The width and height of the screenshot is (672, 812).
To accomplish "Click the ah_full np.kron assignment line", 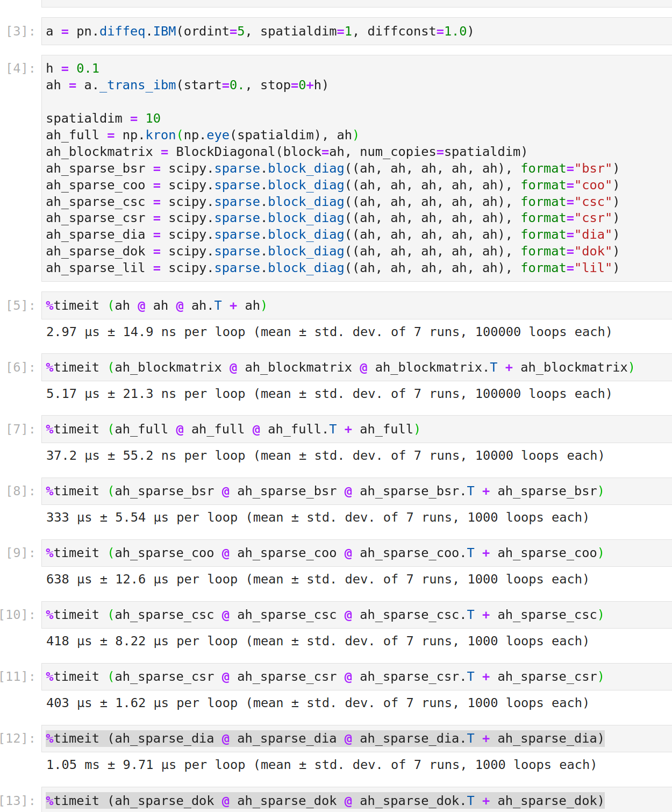I will click(x=203, y=135).
